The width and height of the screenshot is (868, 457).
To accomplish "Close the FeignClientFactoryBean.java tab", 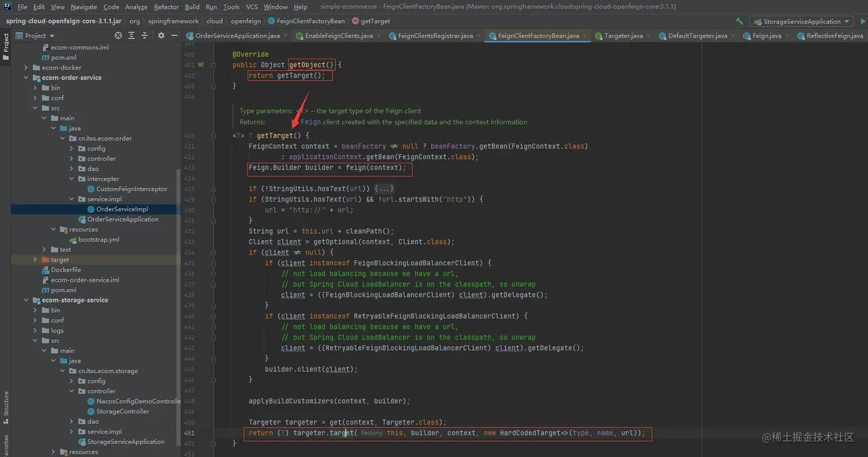I will pos(585,36).
